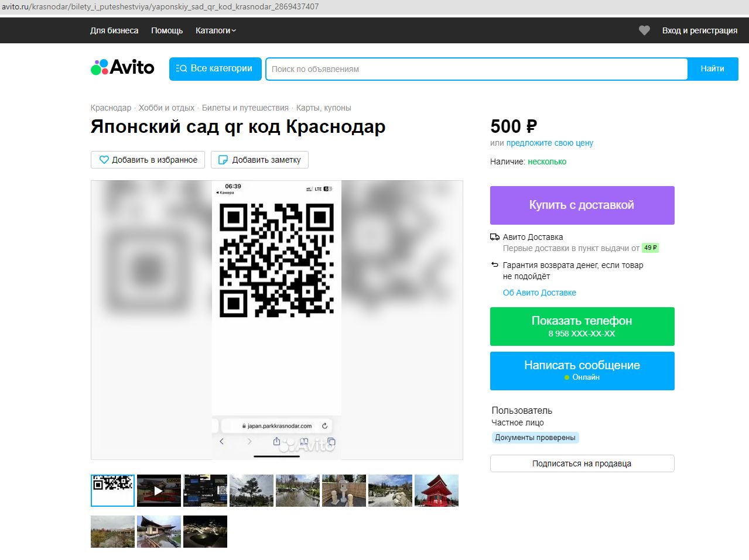The height and width of the screenshot is (560, 749).
Task: Open Для бизнеса menu item
Action: pyautogui.click(x=114, y=30)
